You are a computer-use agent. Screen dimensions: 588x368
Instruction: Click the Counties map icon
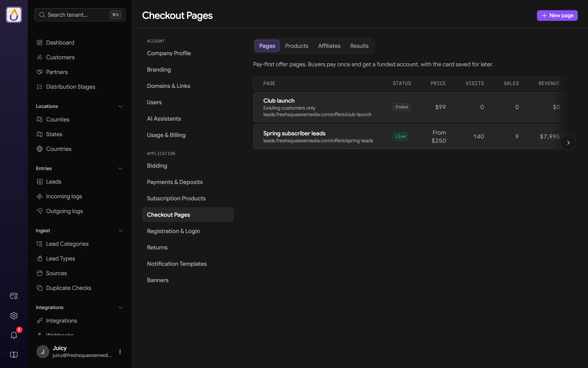pos(39,120)
